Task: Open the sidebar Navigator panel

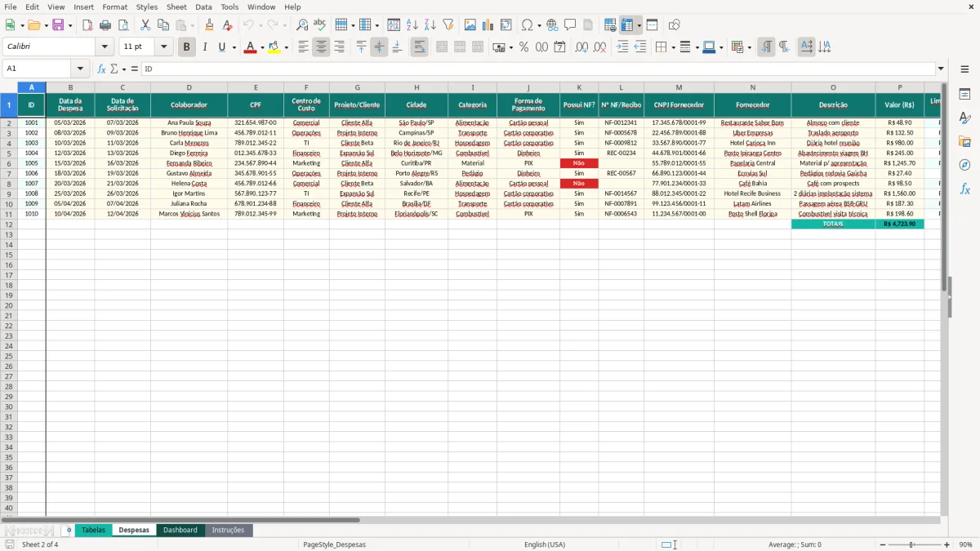Action: pyautogui.click(x=964, y=165)
